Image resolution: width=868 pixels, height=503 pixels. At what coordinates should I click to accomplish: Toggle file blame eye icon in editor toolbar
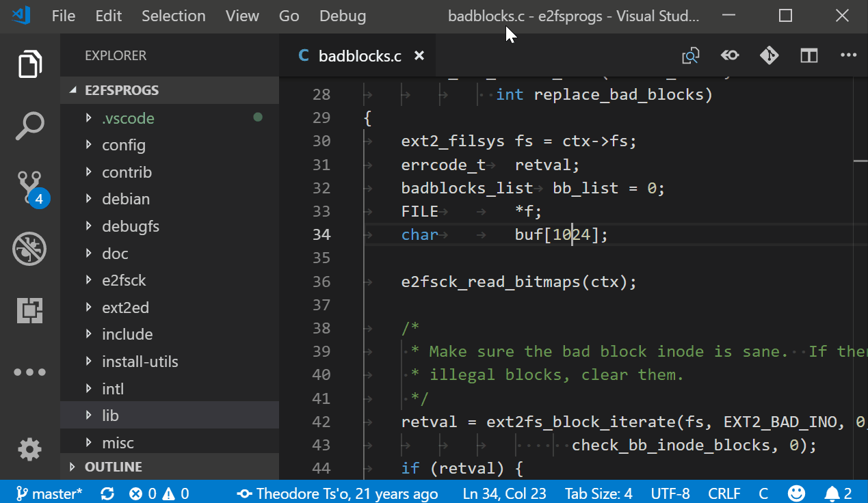tap(730, 55)
